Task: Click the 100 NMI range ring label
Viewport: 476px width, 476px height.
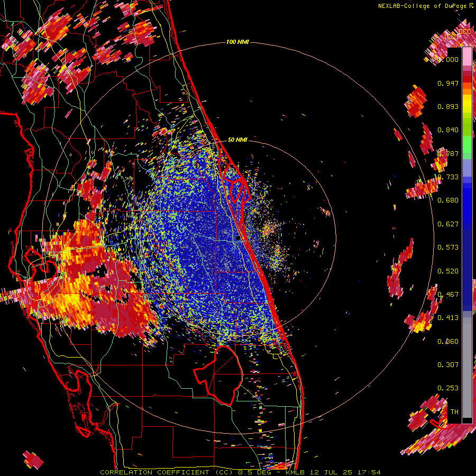Action: click(x=237, y=42)
